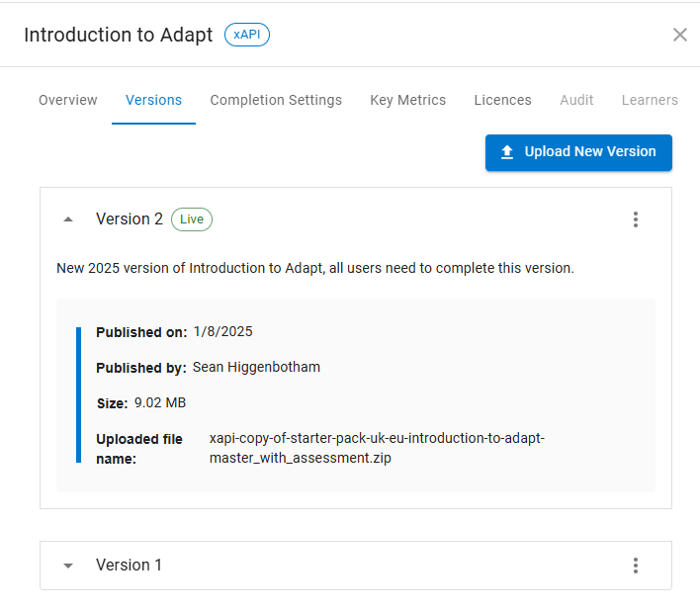
Task: Click the green Live status badge
Action: [x=192, y=219]
